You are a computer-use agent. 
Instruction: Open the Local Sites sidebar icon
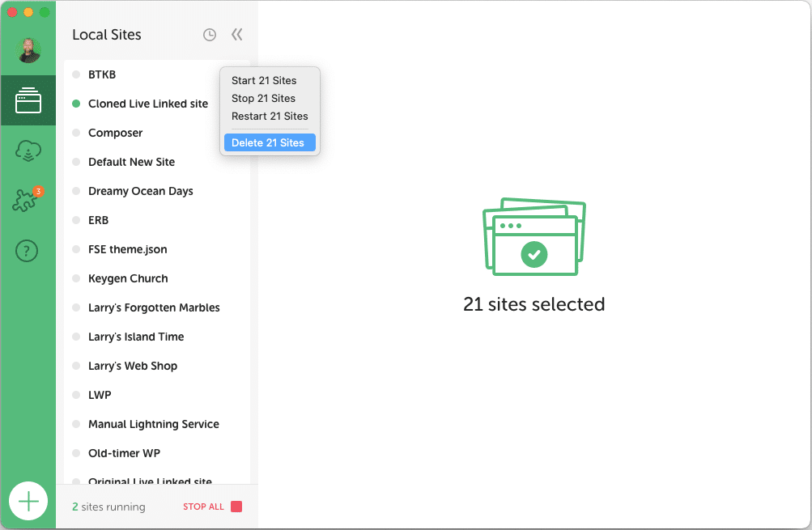28,100
